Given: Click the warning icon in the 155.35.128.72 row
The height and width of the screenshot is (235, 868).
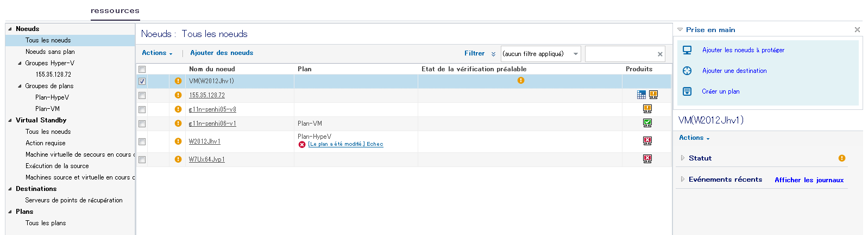Looking at the screenshot, I should point(178,95).
